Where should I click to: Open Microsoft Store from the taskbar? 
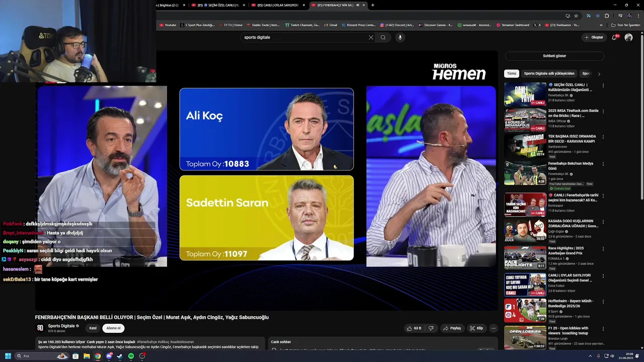(75, 356)
